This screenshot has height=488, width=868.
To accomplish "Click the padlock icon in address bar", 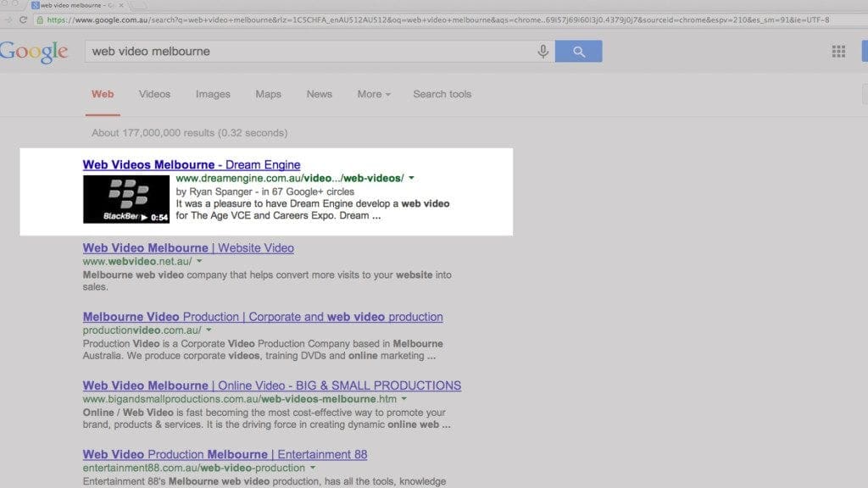I will (x=40, y=20).
